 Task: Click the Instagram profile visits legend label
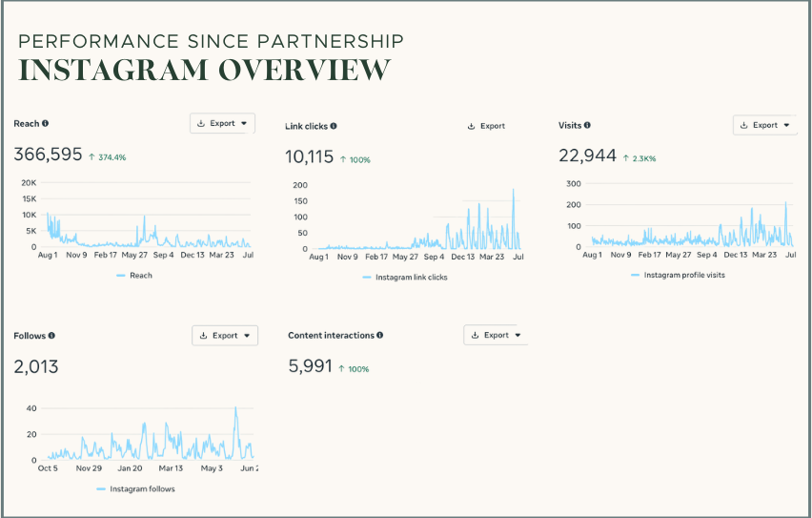(x=684, y=275)
